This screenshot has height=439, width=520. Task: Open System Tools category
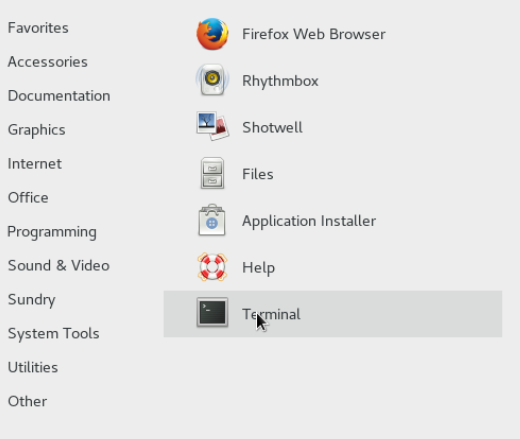point(54,334)
